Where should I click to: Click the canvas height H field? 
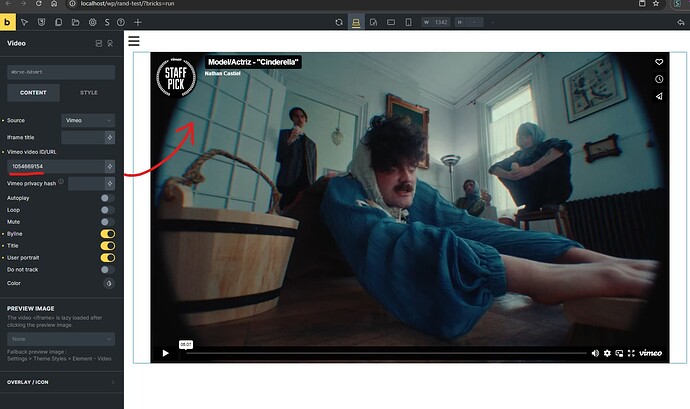[x=469, y=22]
